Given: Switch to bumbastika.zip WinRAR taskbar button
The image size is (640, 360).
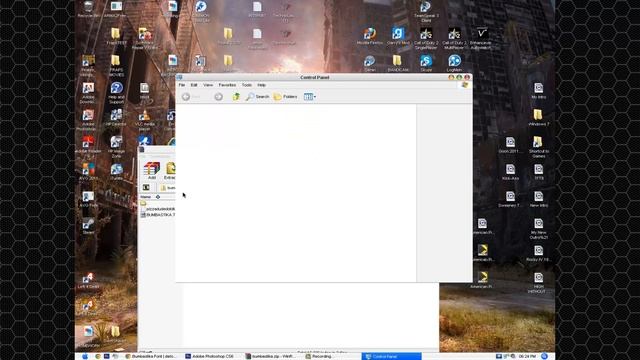Looking at the screenshot, I should pyautogui.click(x=270, y=356).
